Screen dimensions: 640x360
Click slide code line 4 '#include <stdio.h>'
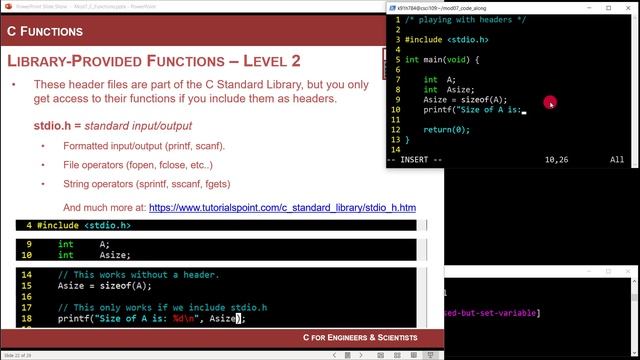(x=84, y=225)
